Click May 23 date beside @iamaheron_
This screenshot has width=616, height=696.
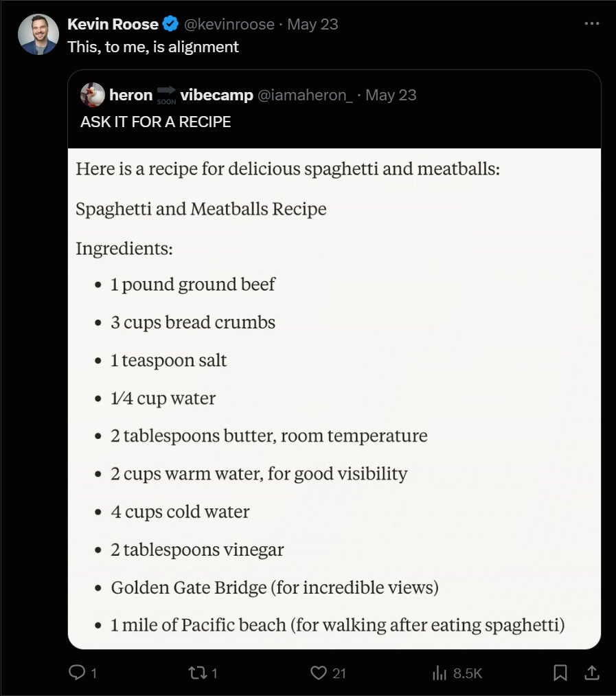[x=391, y=95]
